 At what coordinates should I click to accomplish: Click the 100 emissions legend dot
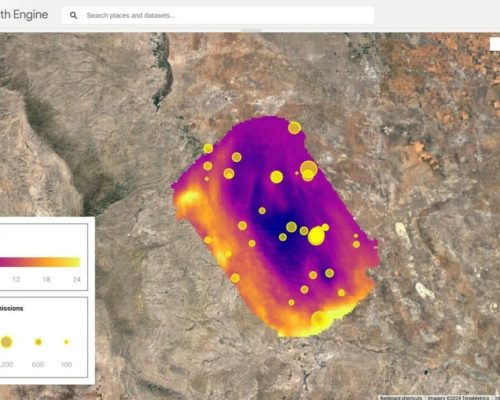click(x=66, y=342)
